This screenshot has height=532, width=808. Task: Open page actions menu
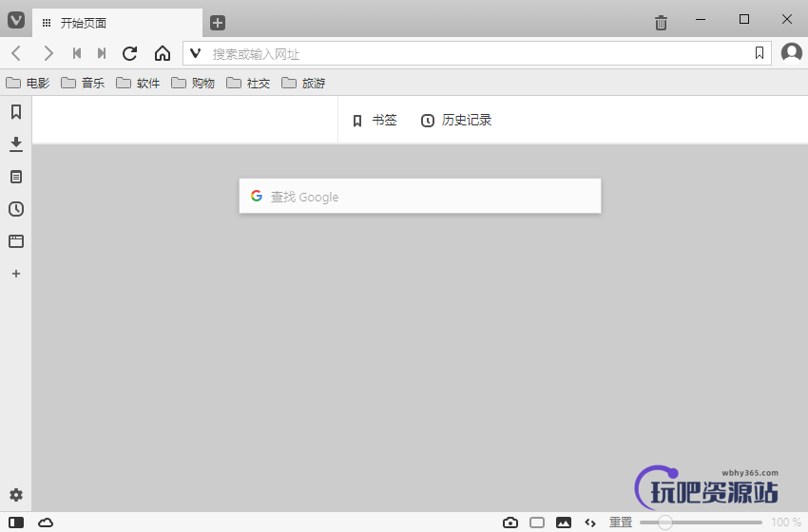click(590, 522)
